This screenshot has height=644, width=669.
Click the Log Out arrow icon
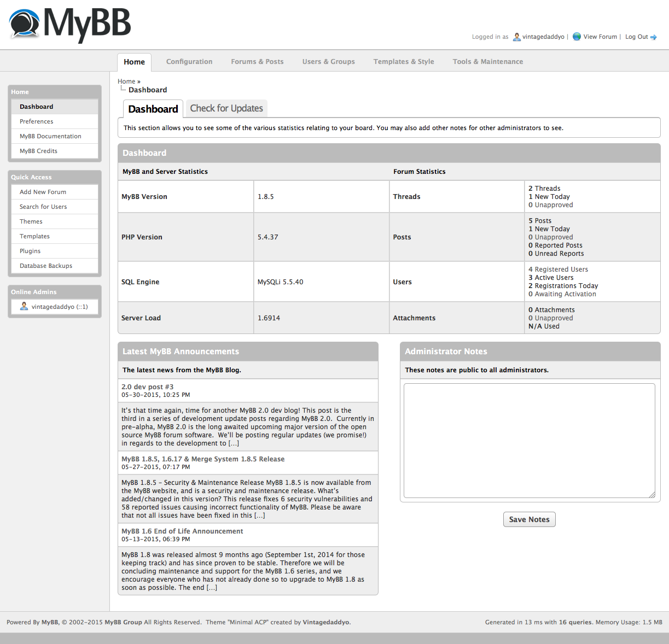(x=653, y=37)
